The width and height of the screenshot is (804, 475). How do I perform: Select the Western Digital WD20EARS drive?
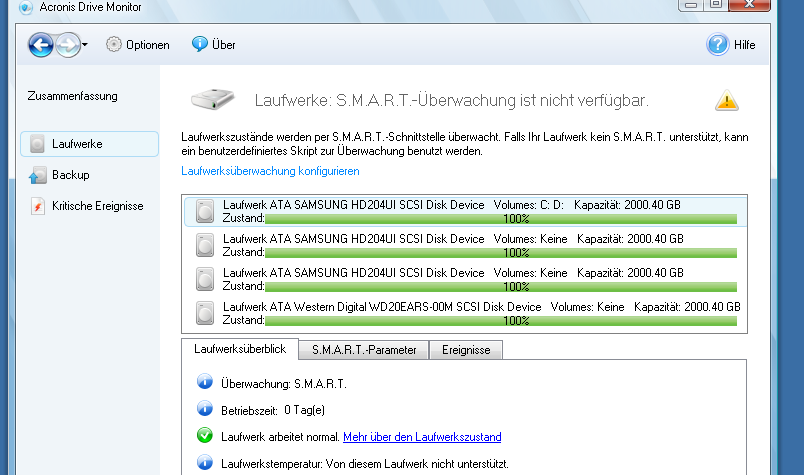[465, 313]
